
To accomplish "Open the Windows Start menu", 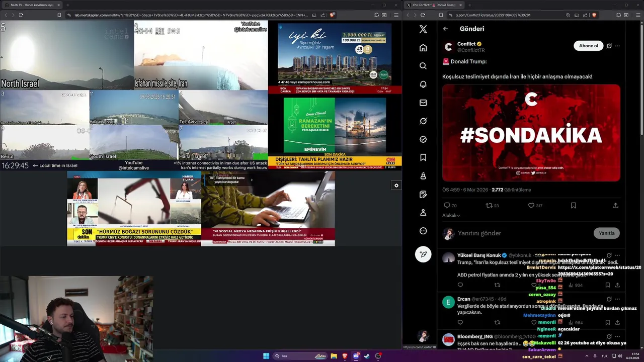I will tap(266, 356).
